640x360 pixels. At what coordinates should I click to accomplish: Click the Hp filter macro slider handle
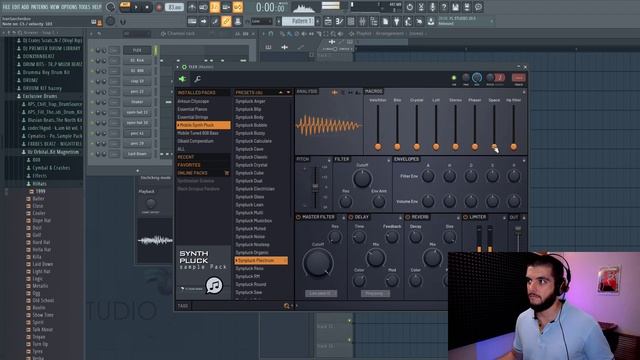coord(513,147)
